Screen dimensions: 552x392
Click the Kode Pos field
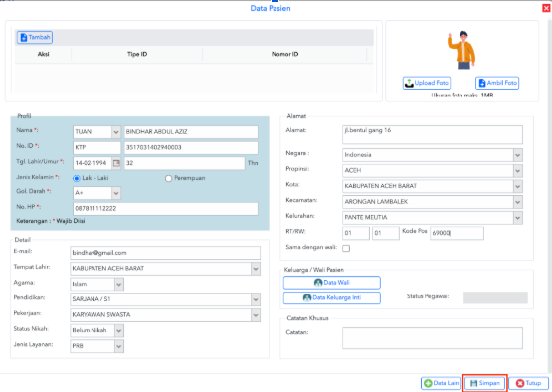click(457, 233)
